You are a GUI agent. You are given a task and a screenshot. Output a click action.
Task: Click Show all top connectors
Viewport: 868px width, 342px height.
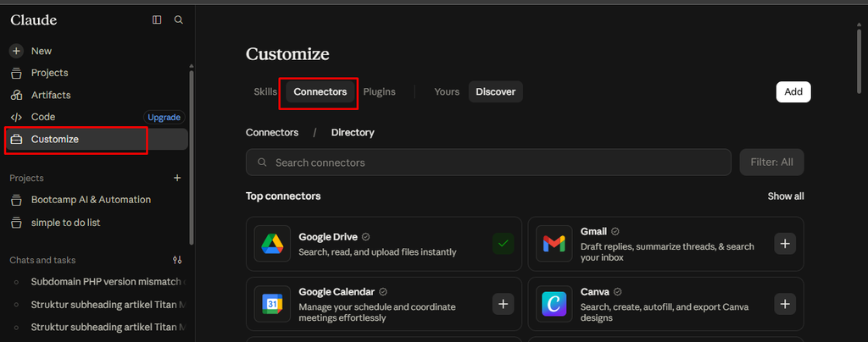click(786, 196)
